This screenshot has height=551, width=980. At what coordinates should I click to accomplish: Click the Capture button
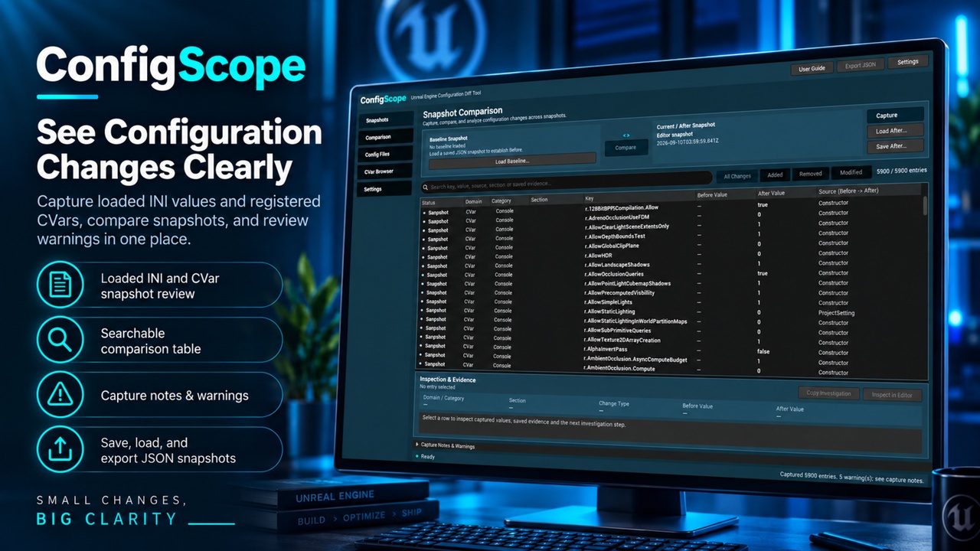coord(895,116)
